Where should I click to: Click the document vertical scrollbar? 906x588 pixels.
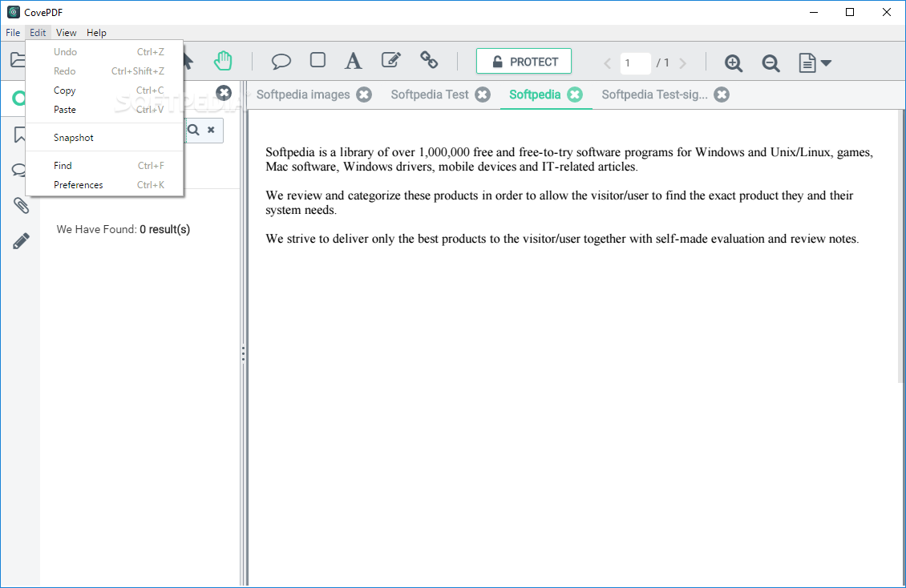click(x=901, y=247)
